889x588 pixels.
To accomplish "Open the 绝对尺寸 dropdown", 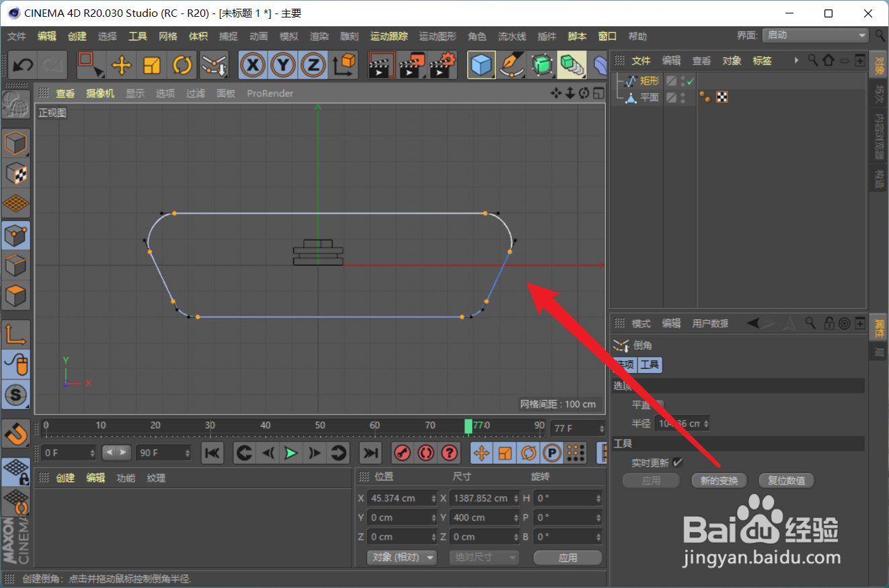I will (484, 558).
